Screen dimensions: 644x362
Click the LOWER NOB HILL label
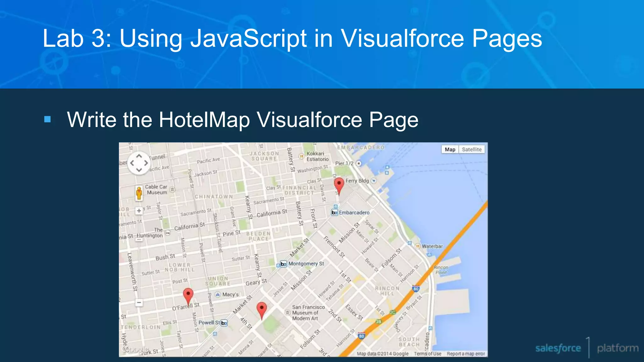[x=180, y=267]
